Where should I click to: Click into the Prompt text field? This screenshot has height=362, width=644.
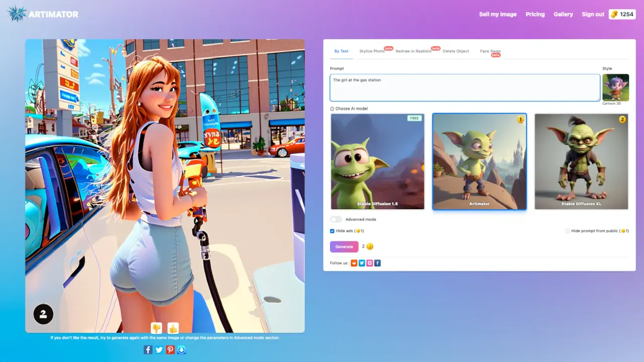pyautogui.click(x=465, y=87)
